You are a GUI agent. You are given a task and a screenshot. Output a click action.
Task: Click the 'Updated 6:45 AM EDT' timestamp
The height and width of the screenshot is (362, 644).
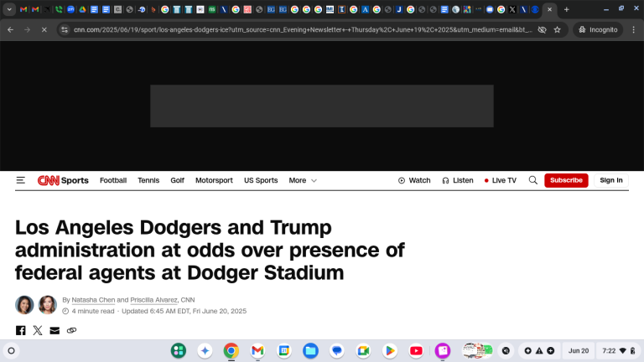pos(184,311)
